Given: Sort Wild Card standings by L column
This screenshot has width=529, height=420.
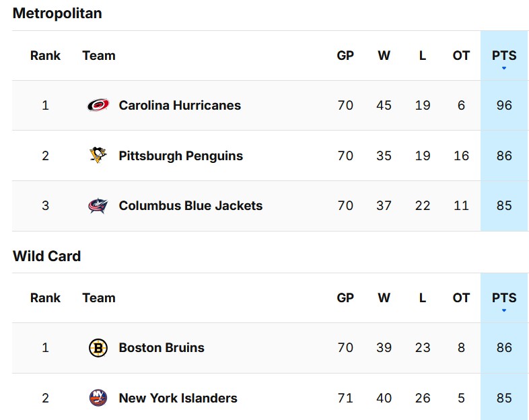Looking at the screenshot, I should point(423,298).
